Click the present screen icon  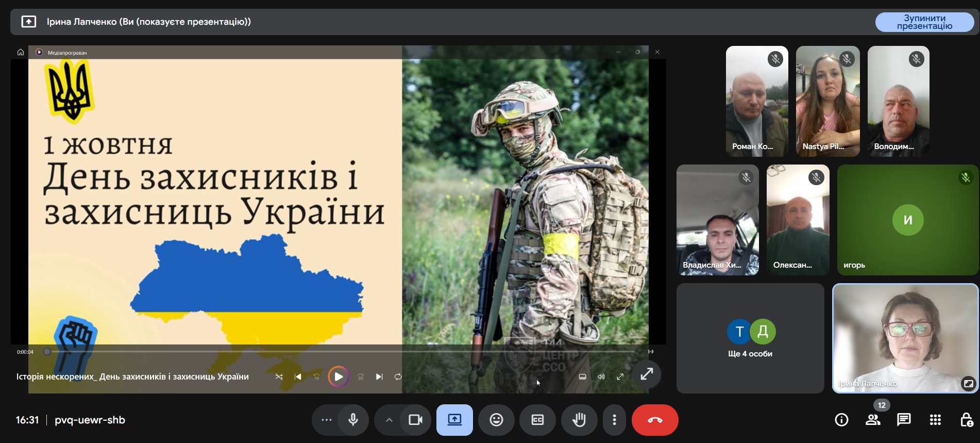coord(454,420)
